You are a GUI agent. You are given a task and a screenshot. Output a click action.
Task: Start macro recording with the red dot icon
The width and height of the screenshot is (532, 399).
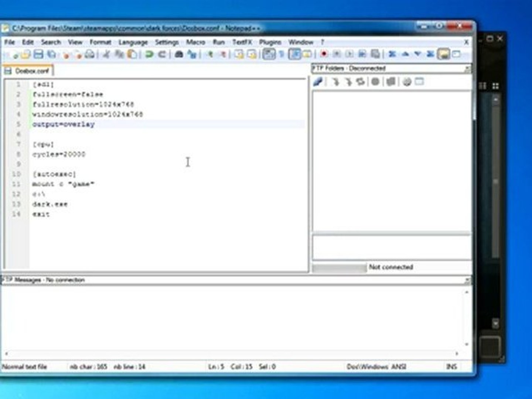pos(324,54)
